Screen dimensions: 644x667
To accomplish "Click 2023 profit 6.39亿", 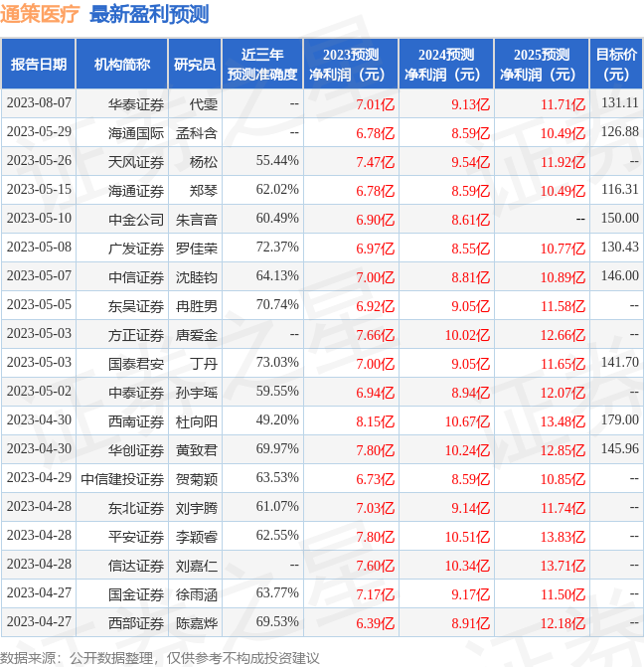I will click(376, 623).
